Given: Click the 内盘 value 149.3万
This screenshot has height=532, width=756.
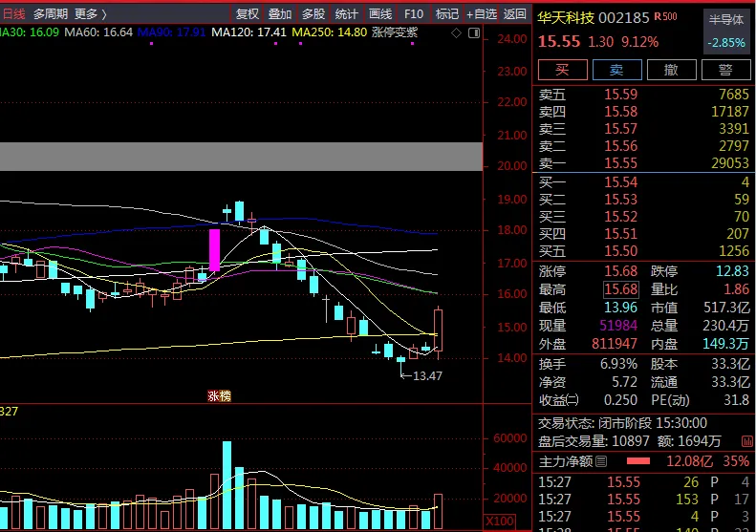Looking at the screenshot, I should pos(725,344).
